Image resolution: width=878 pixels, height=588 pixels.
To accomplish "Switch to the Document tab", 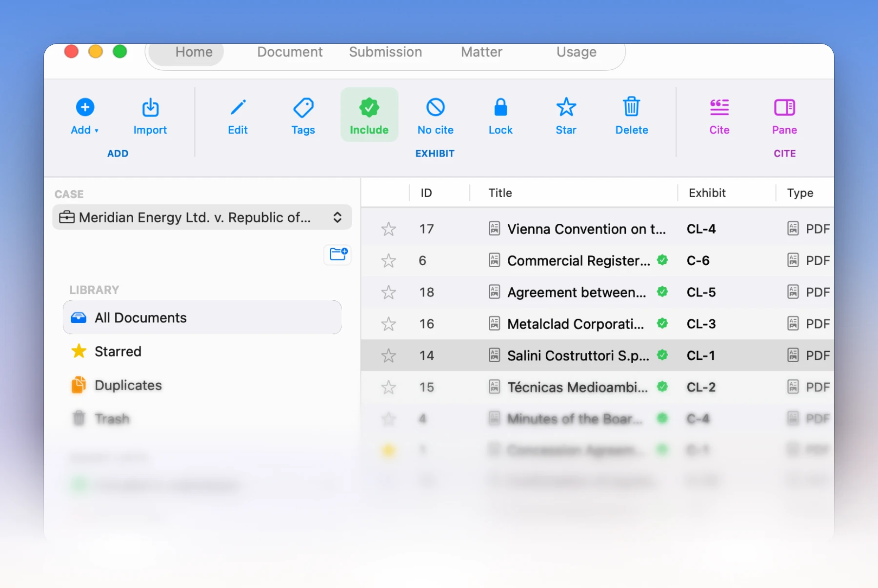I will [290, 52].
